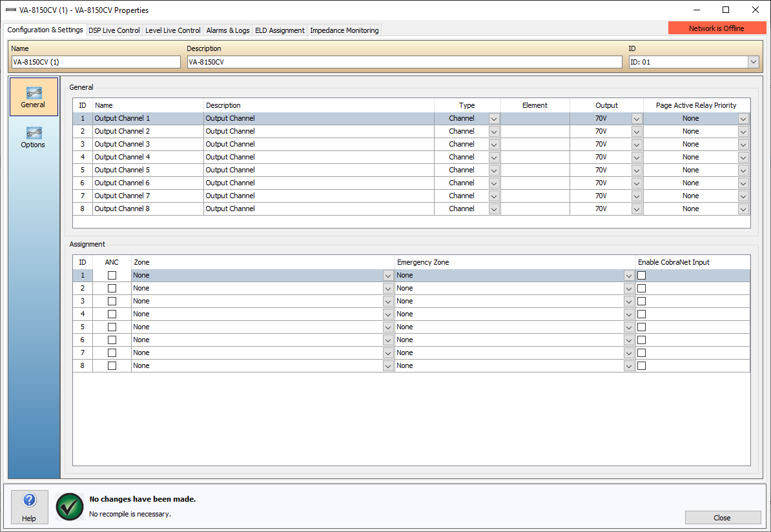771x532 pixels.
Task: Click the Help question mark icon
Action: 29,502
